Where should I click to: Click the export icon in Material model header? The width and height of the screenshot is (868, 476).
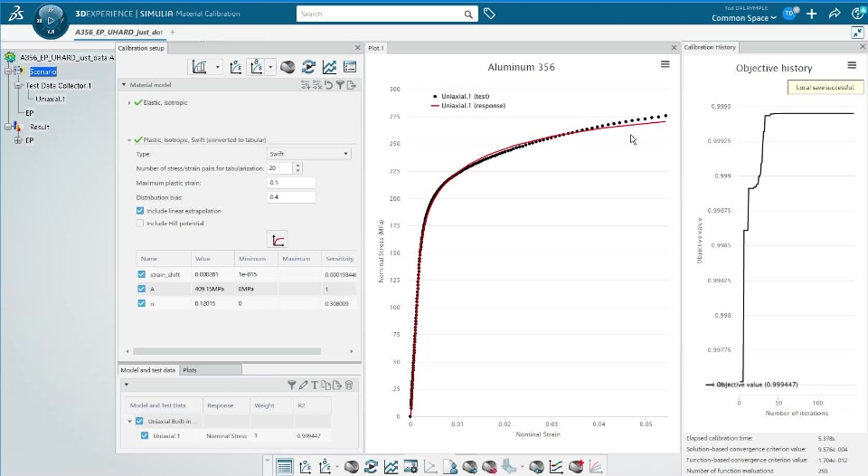tap(351, 85)
